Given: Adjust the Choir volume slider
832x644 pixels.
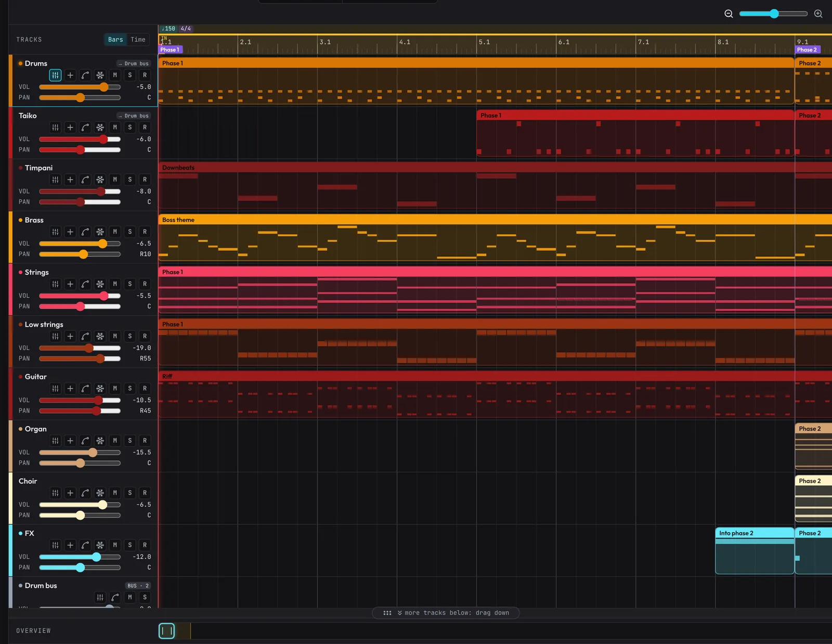Looking at the screenshot, I should pyautogui.click(x=80, y=505).
